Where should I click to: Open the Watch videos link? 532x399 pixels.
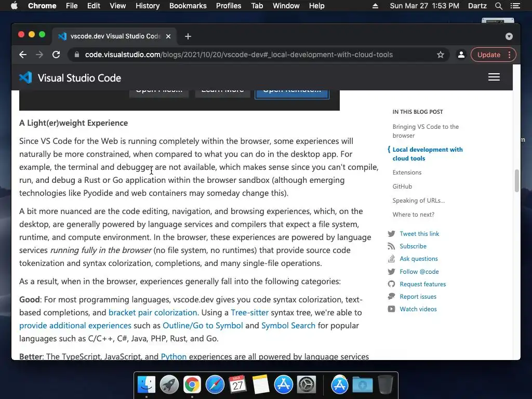pyautogui.click(x=418, y=309)
